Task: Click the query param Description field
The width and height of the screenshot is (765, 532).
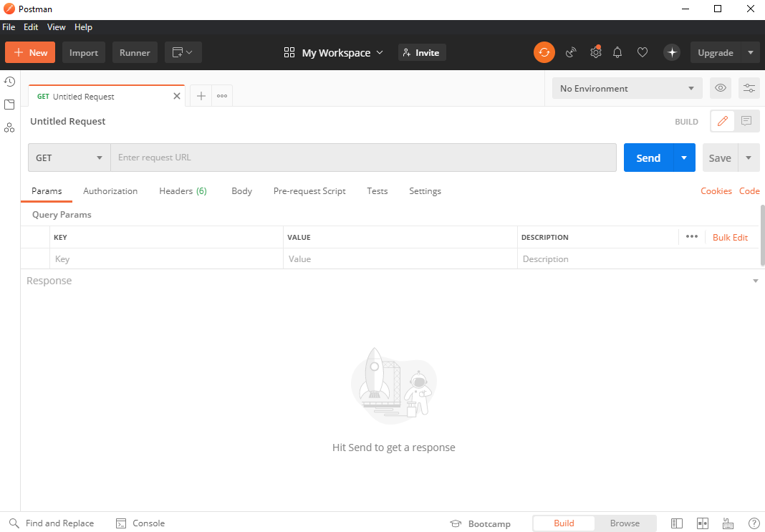Action: [x=637, y=259]
